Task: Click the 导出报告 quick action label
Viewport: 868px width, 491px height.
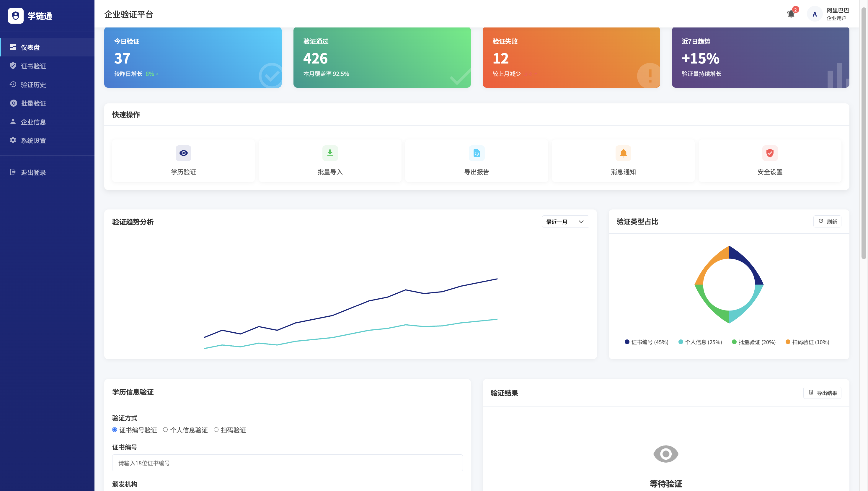Action: (477, 172)
